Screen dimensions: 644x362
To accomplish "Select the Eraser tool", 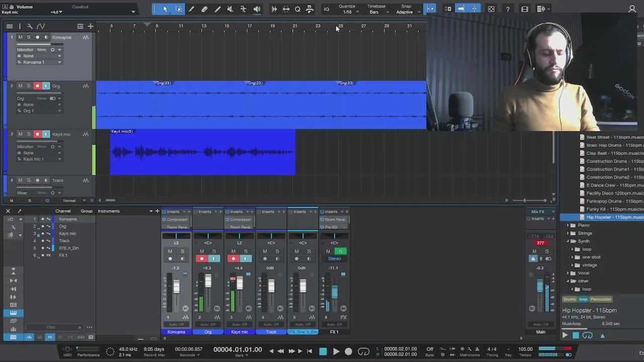I will (204, 9).
